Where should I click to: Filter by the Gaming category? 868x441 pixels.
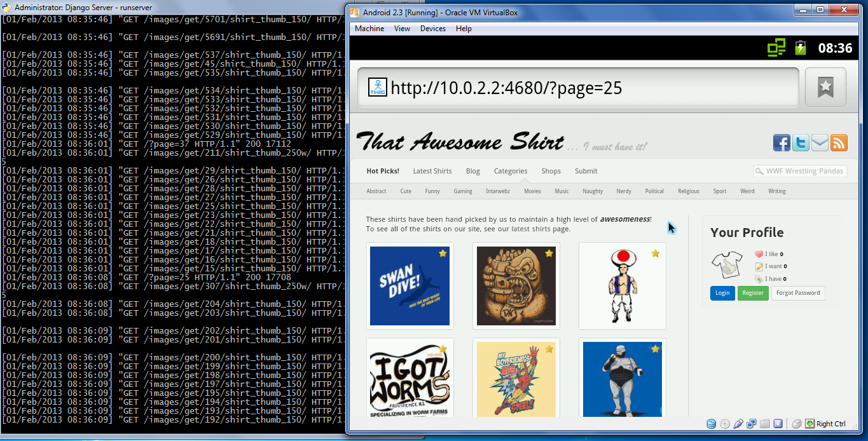pos(463,191)
